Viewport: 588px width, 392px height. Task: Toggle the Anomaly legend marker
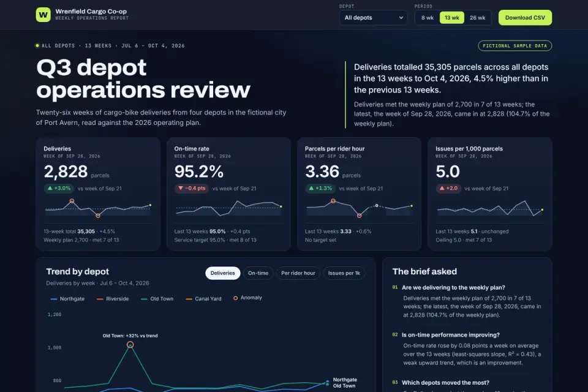coord(247,298)
